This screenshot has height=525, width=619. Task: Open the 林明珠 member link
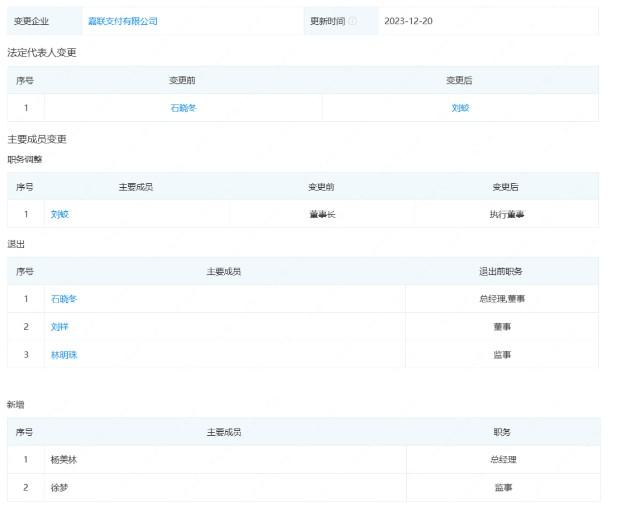(64, 355)
